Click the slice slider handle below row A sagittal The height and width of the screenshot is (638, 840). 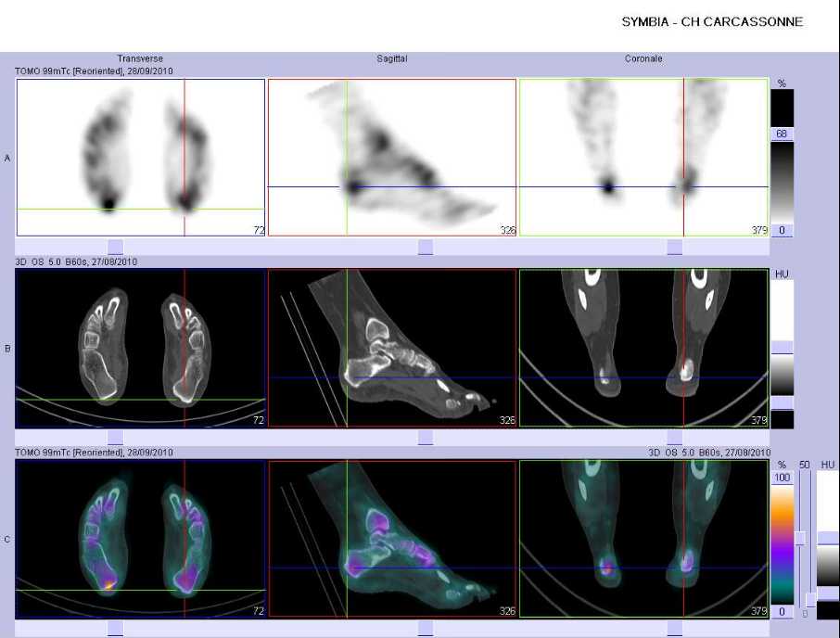(x=426, y=247)
